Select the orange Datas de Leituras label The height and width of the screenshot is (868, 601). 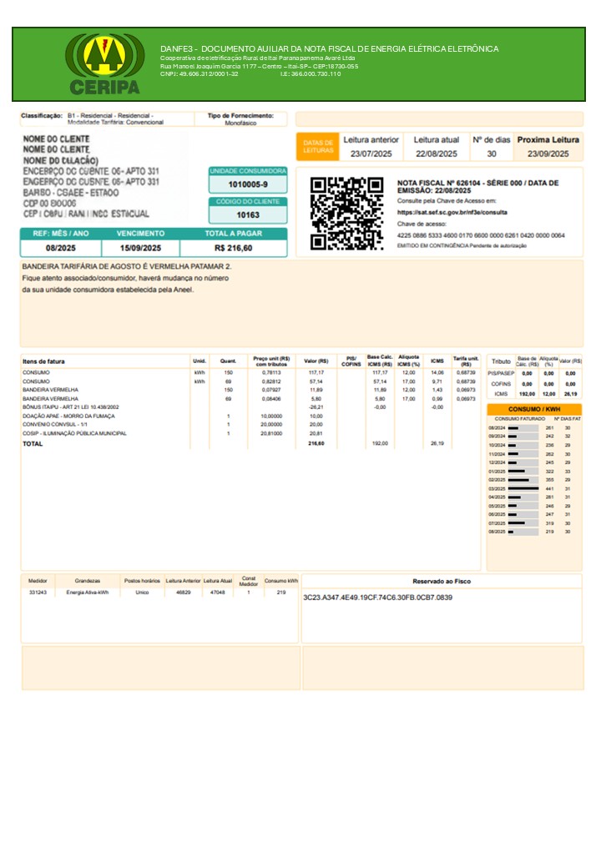click(317, 147)
